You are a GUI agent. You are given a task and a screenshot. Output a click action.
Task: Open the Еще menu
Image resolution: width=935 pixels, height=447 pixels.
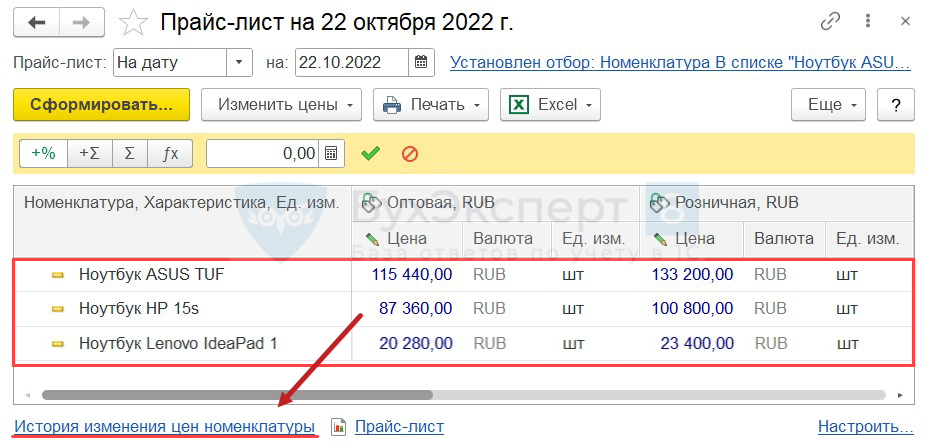829,105
